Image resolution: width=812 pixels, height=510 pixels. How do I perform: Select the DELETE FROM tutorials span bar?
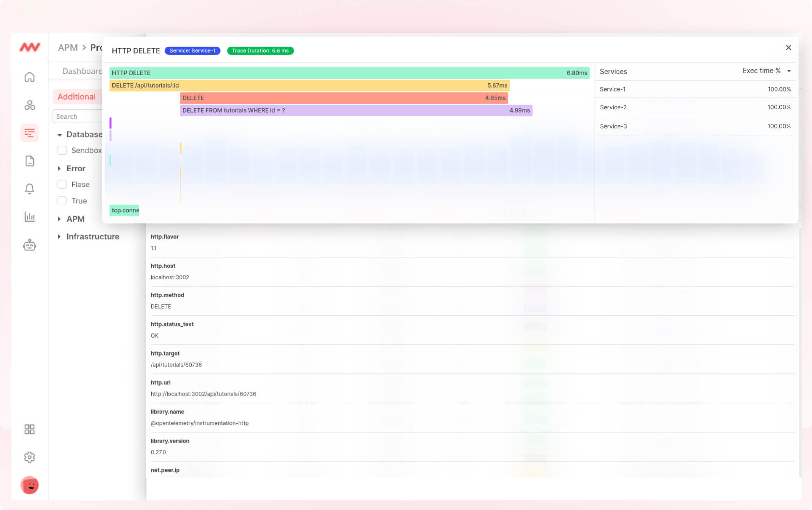[x=355, y=110]
